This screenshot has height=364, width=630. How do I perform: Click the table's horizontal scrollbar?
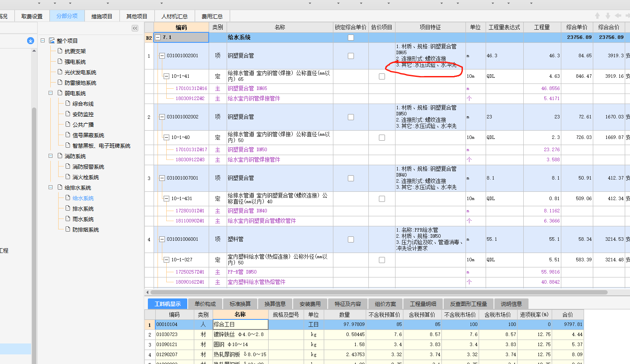coord(379,292)
